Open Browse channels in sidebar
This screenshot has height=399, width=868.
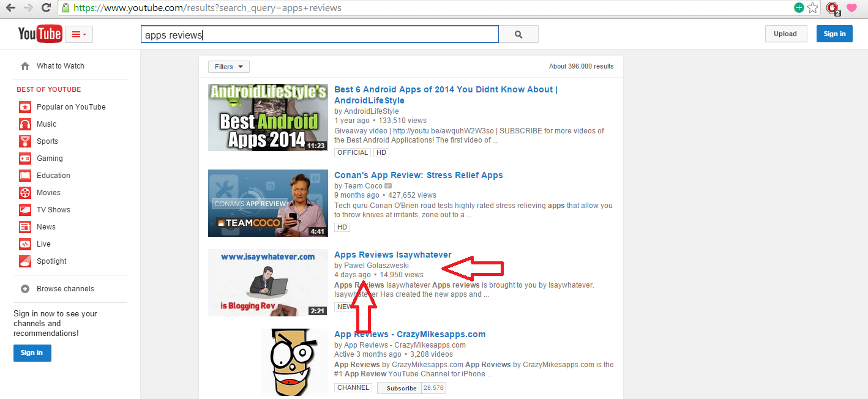[65, 289]
